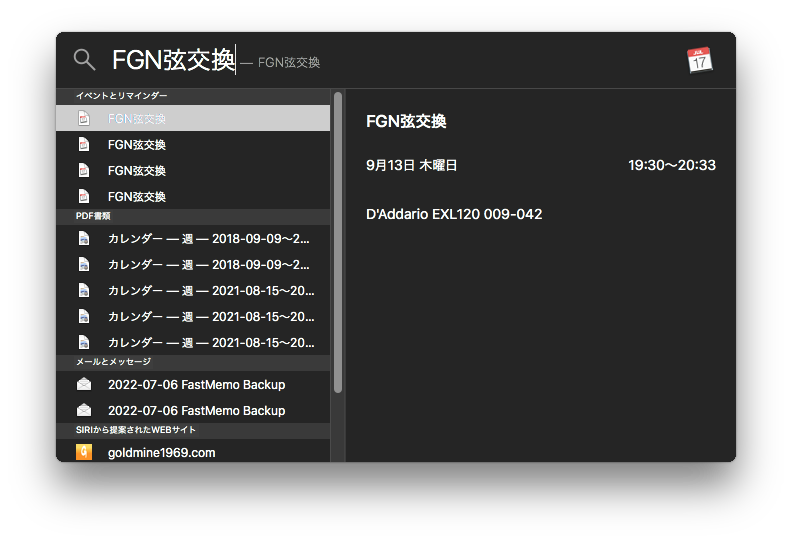
Task: Click the magnifying glass search icon
Action: pyautogui.click(x=84, y=60)
